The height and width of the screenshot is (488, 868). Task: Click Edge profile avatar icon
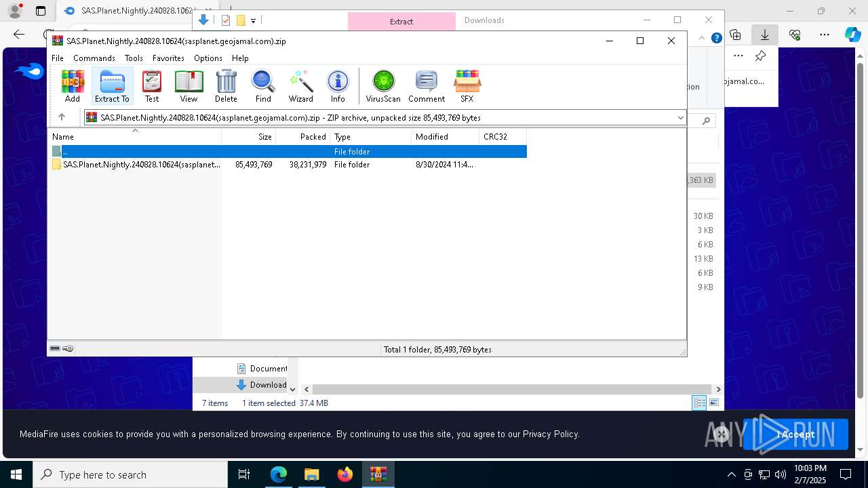point(14,10)
